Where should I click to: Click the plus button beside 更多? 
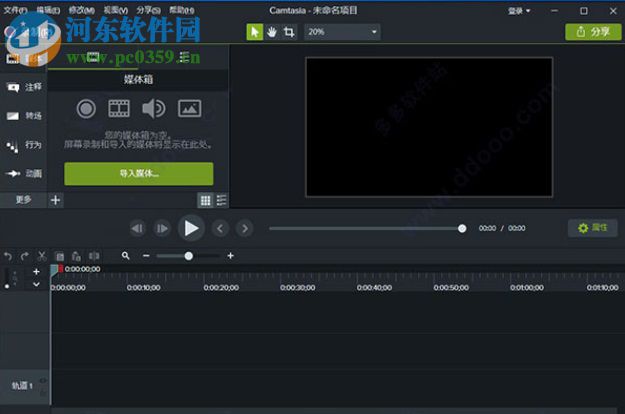coord(55,200)
